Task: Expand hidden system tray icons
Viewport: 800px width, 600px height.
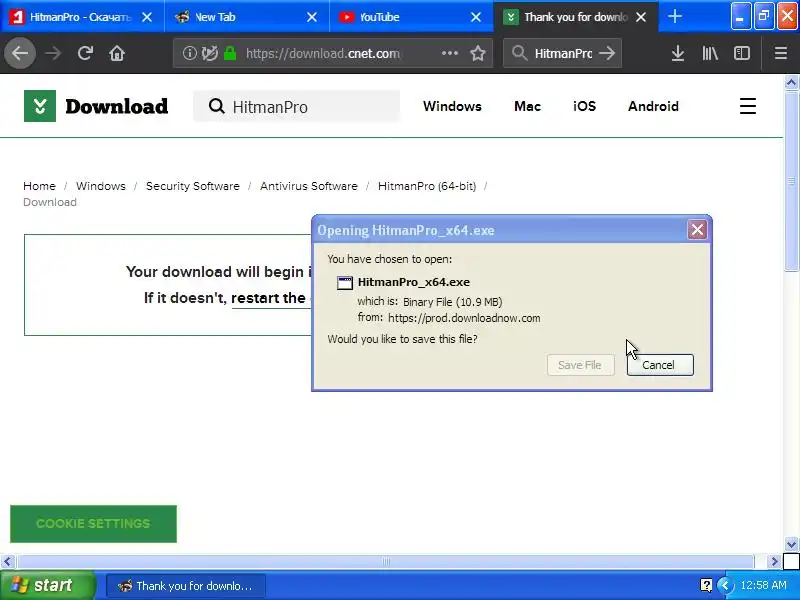Action: tap(726, 585)
